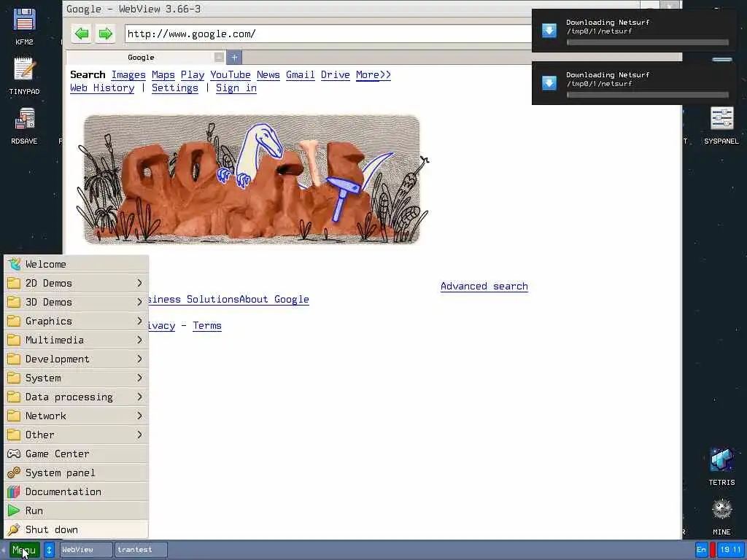The height and width of the screenshot is (560, 747).
Task: Click the Game Center gamepad icon
Action: [x=14, y=454]
